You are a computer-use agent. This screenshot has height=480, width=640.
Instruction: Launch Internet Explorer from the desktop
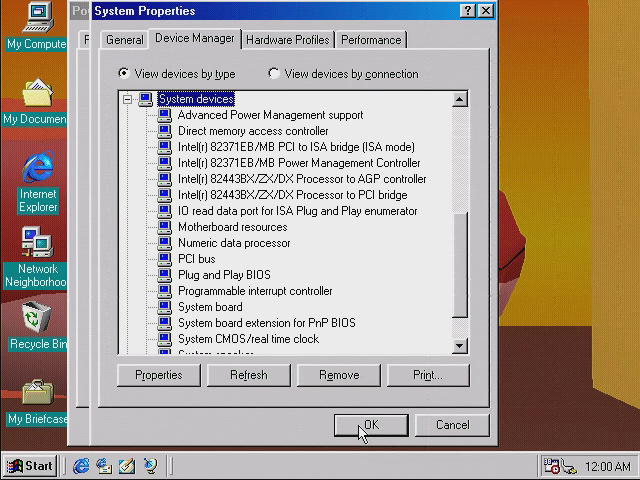38,167
